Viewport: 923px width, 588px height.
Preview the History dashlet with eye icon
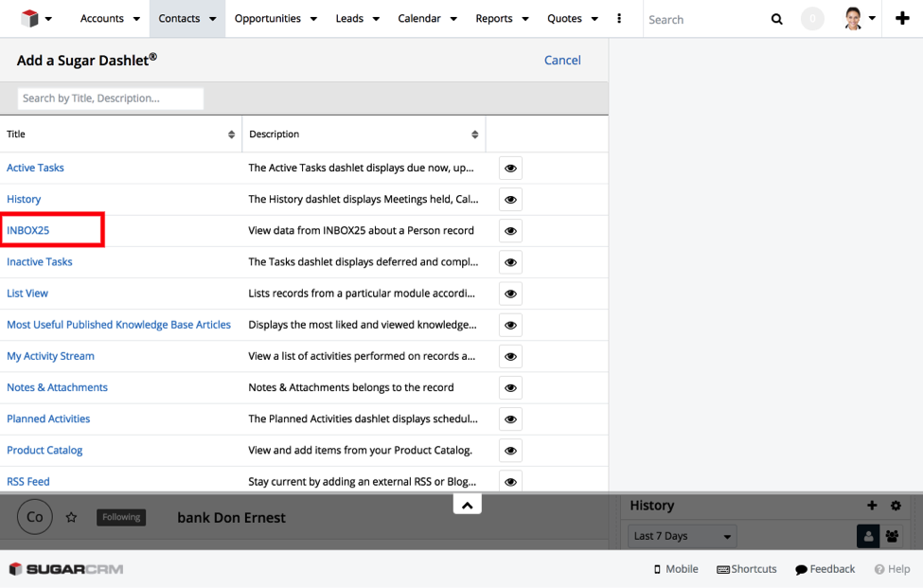pos(510,200)
